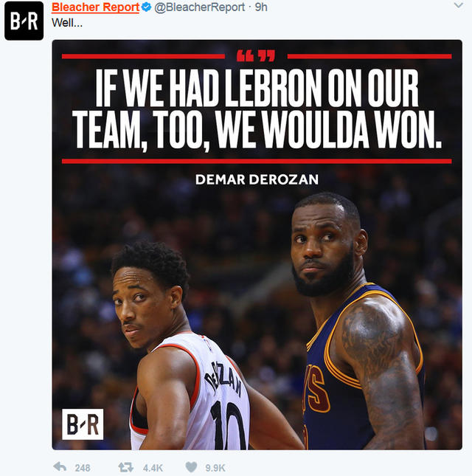Click the "Well..." tweet text
472x476 pixels.
click(x=67, y=23)
